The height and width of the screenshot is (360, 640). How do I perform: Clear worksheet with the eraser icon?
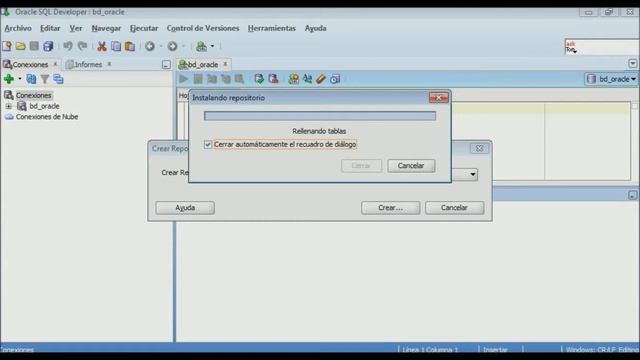321,79
